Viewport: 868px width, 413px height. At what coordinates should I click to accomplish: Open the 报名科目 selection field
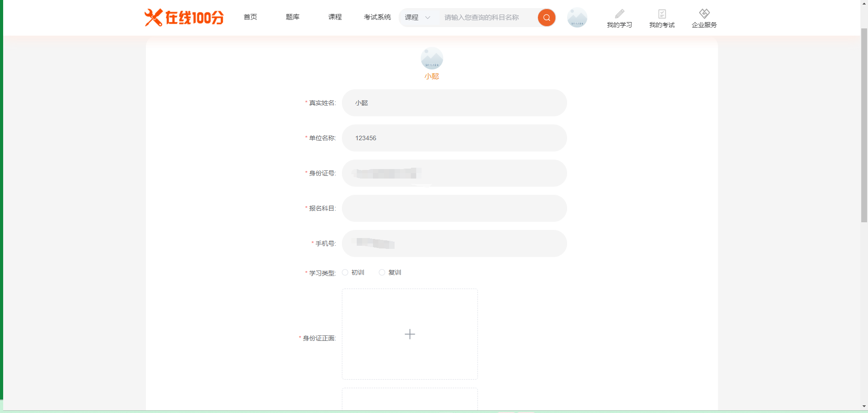(x=454, y=208)
